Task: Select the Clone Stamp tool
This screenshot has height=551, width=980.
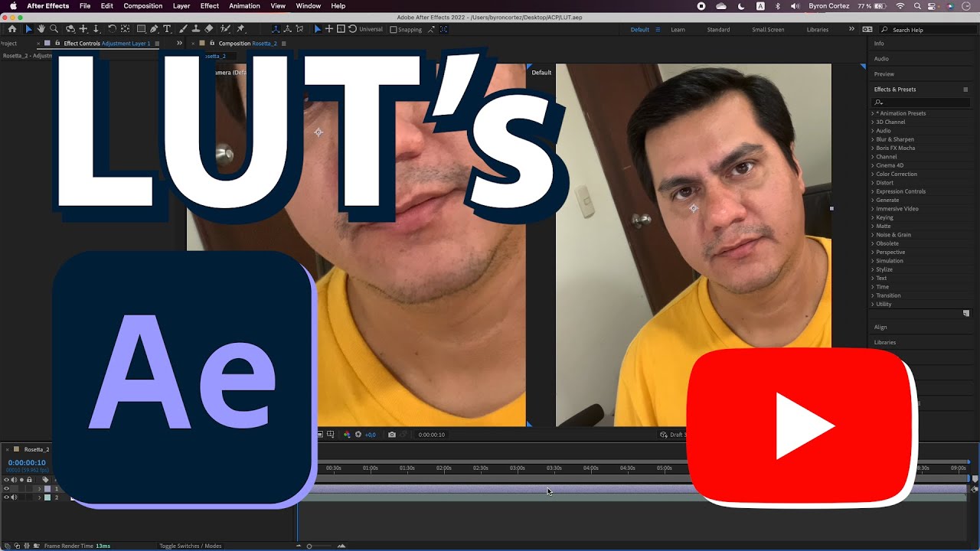Action: click(x=196, y=29)
